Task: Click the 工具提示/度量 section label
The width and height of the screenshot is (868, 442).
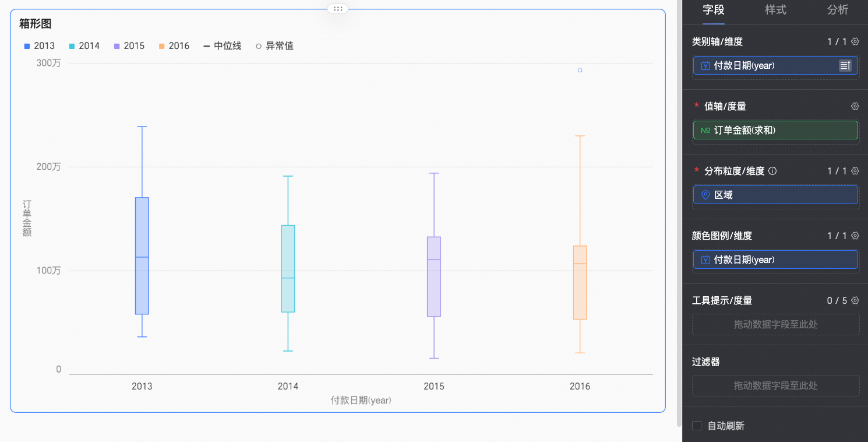Action: (x=722, y=300)
